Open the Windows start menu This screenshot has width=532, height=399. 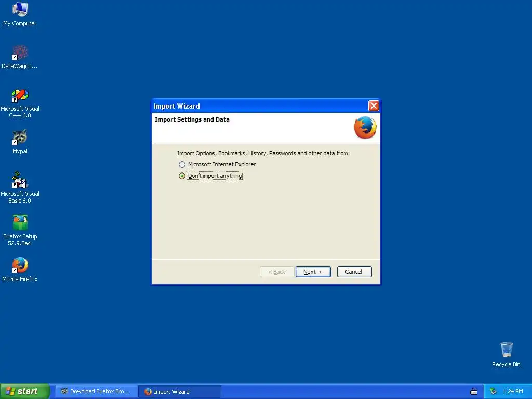[24, 392]
